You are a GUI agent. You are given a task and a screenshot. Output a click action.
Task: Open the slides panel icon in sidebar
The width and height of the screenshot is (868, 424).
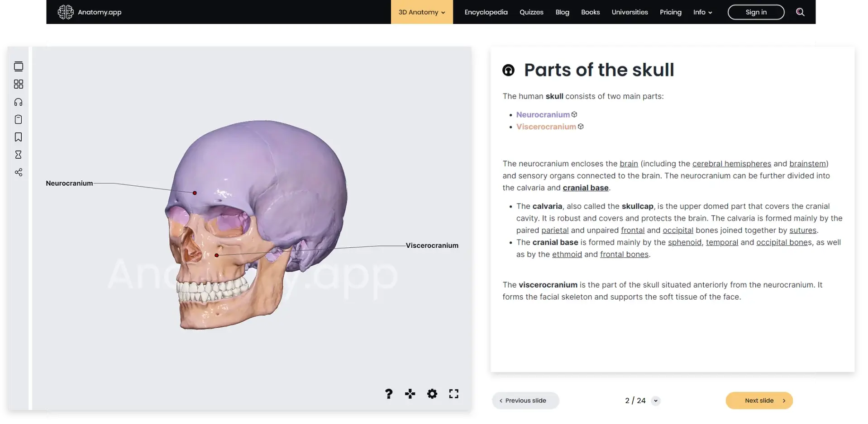(x=19, y=66)
